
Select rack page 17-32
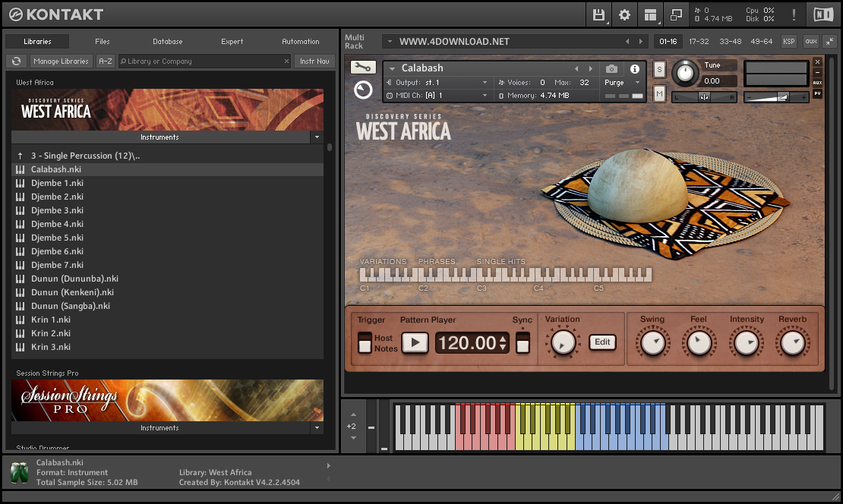click(699, 42)
